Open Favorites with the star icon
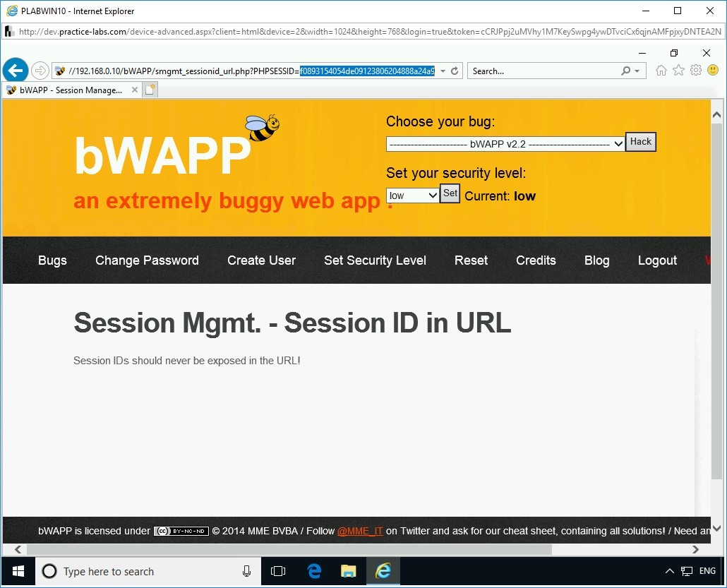Viewport: 727px width, 588px height. 678,70
